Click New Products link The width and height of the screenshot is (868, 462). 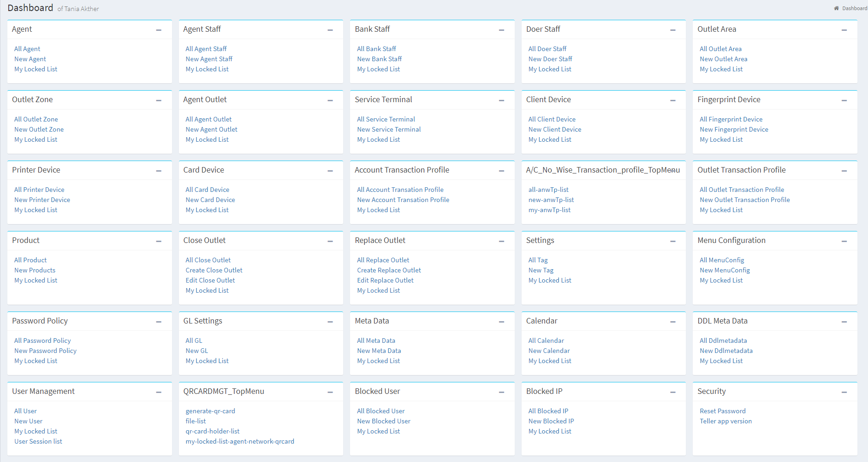[34, 270]
